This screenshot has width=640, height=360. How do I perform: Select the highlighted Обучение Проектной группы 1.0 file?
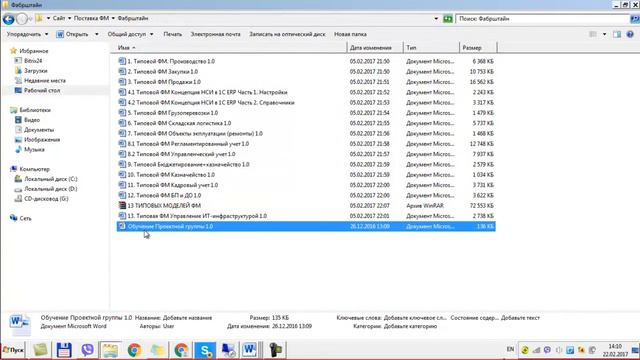click(306, 226)
